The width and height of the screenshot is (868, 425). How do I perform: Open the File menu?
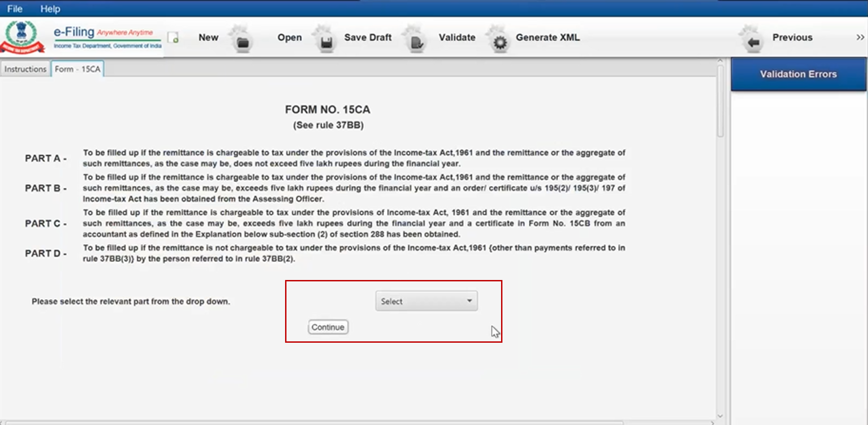click(x=15, y=9)
